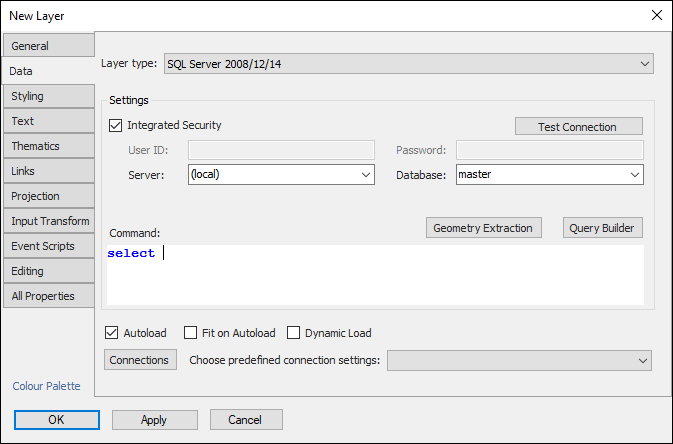Open the Query Builder

pos(602,228)
